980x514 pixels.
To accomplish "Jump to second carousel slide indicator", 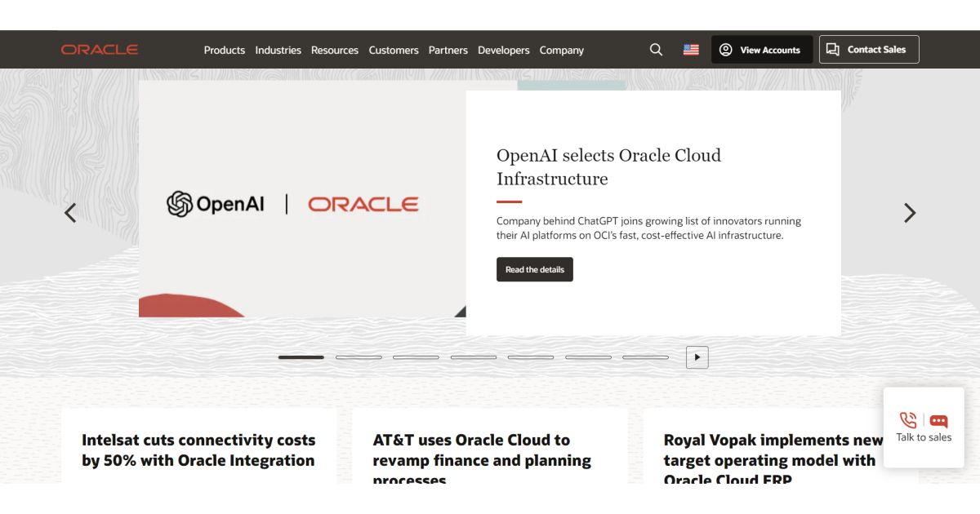I will pos(359,357).
